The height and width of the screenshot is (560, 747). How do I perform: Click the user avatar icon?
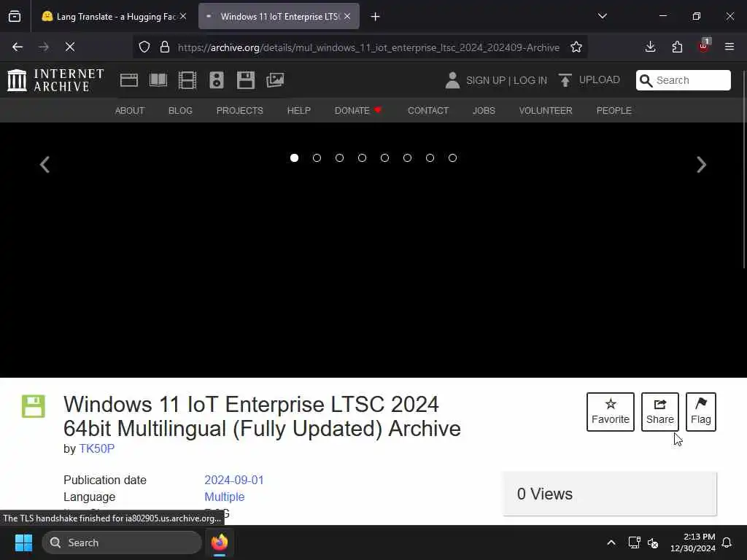coord(452,80)
